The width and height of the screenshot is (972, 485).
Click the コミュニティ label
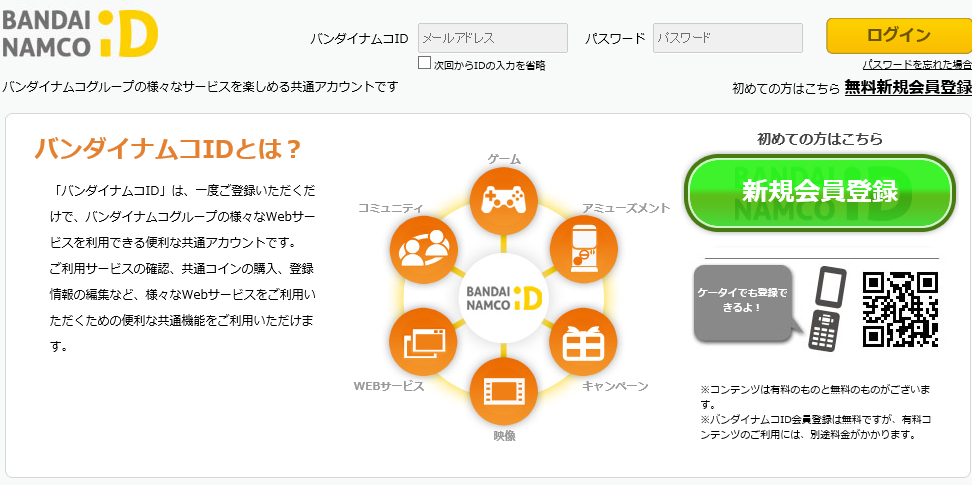pos(391,208)
